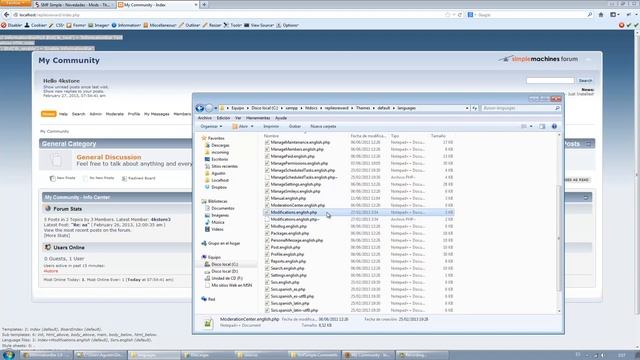The height and width of the screenshot is (360, 640).
Task: Check the ModerationCenter.english.php file checkbox
Action: tap(267, 205)
